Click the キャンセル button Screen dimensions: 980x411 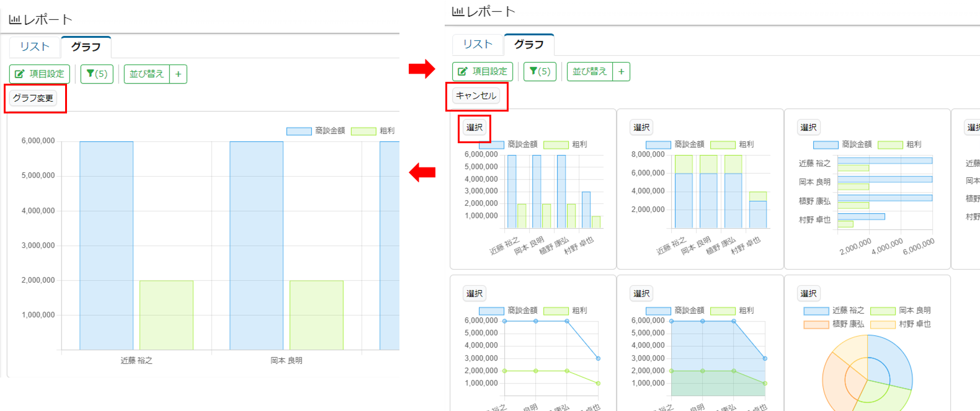476,95
